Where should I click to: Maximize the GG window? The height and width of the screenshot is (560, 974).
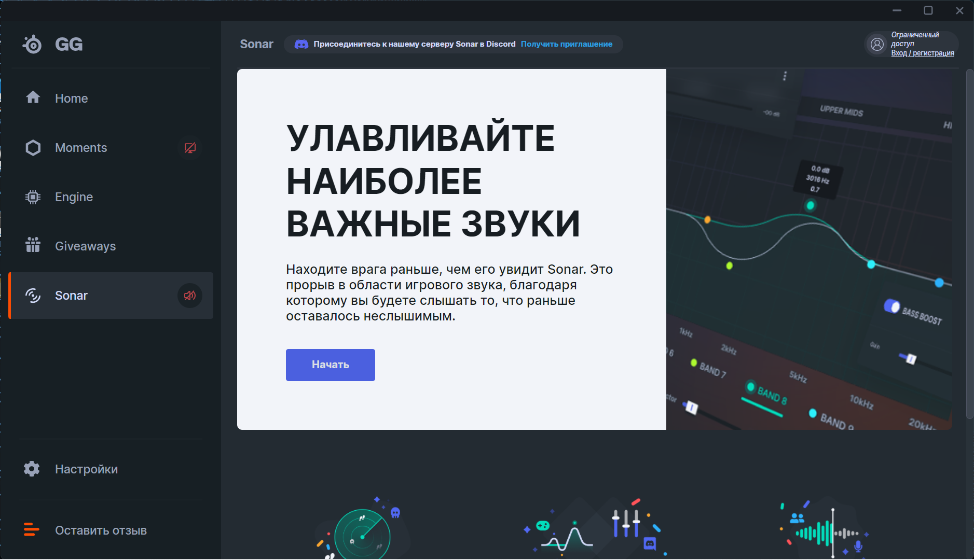928,10
